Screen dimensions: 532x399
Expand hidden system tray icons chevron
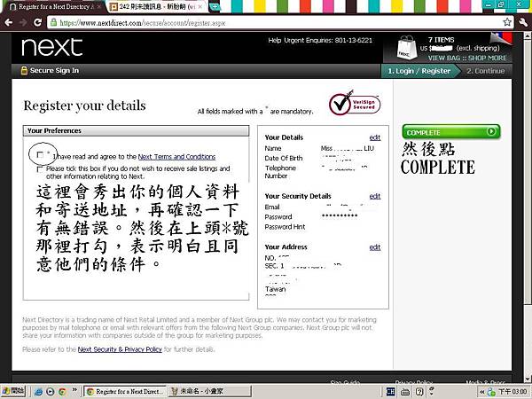pyautogui.click(x=481, y=392)
